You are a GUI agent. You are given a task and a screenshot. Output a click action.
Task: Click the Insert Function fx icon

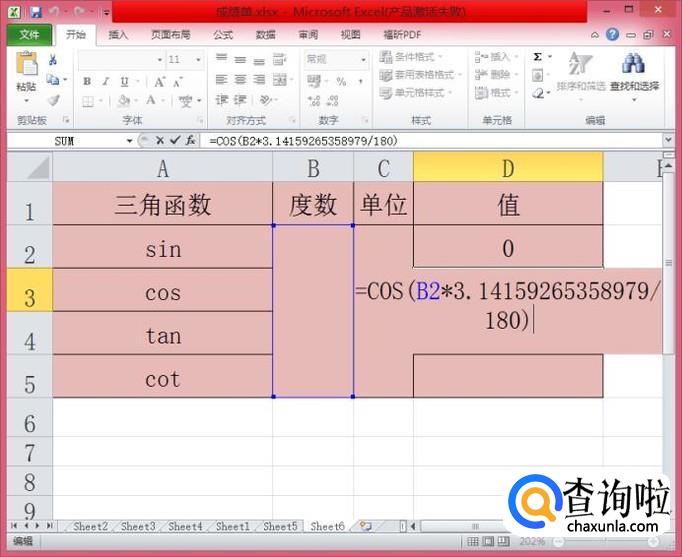point(190,141)
